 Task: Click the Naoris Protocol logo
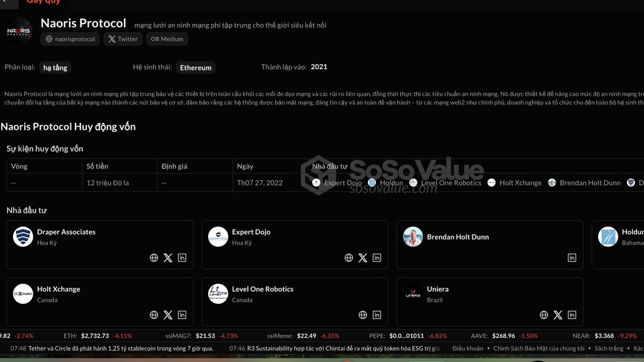pos(19,32)
